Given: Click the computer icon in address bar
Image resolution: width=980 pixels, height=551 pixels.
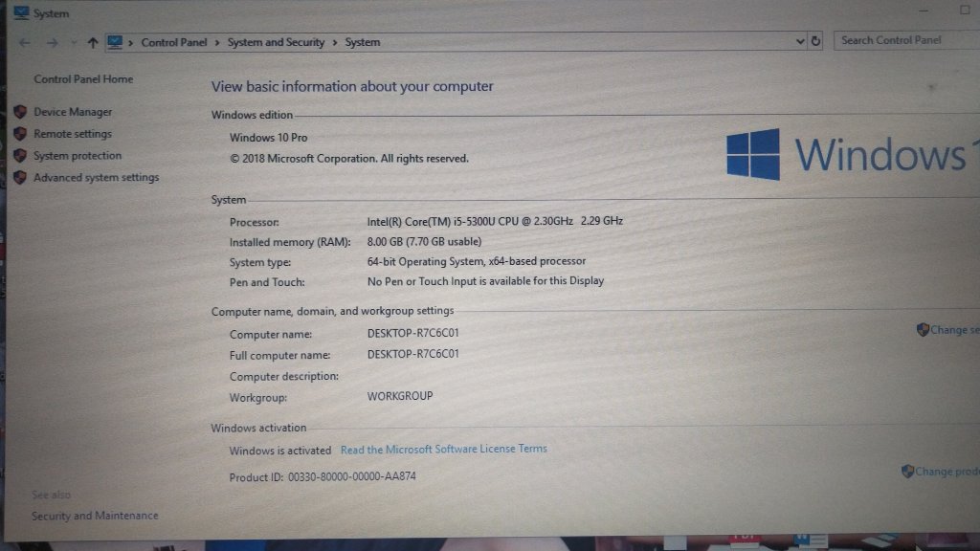Looking at the screenshot, I should 115,42.
